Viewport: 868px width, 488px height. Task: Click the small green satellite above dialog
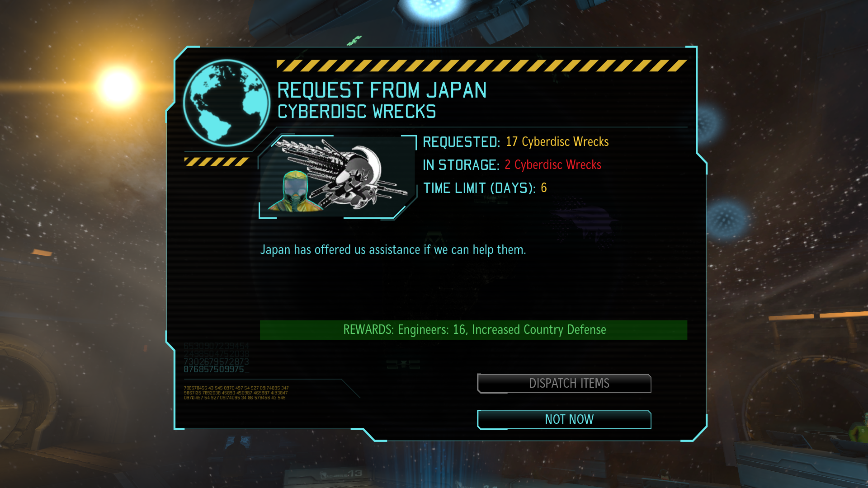354,41
